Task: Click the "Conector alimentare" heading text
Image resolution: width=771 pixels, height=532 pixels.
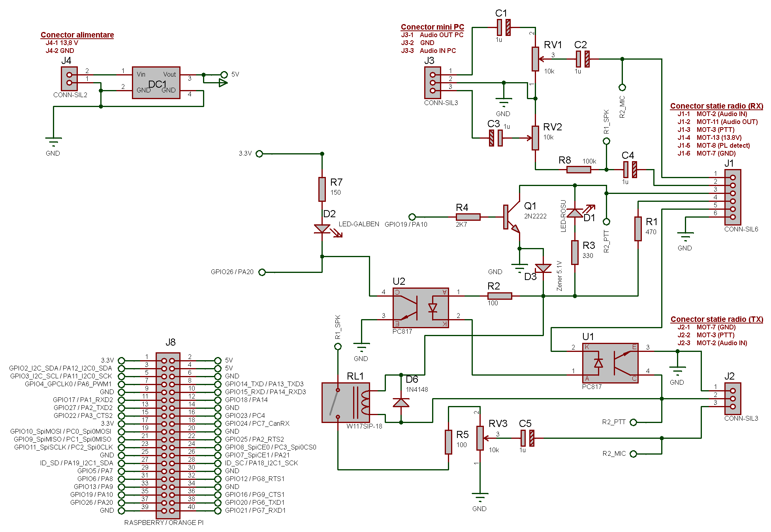Action: 77,35
